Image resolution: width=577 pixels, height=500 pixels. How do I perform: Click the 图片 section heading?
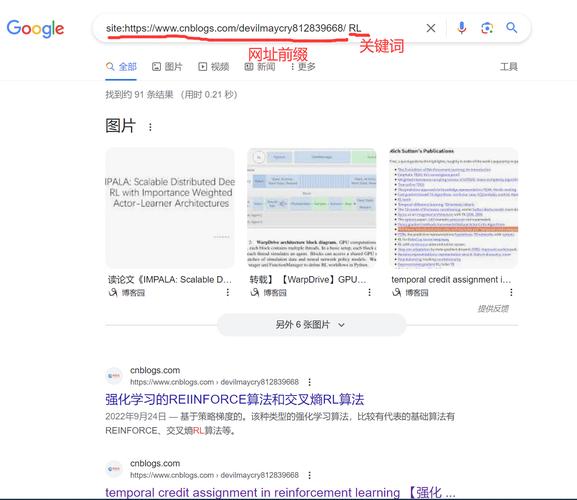coord(121,126)
